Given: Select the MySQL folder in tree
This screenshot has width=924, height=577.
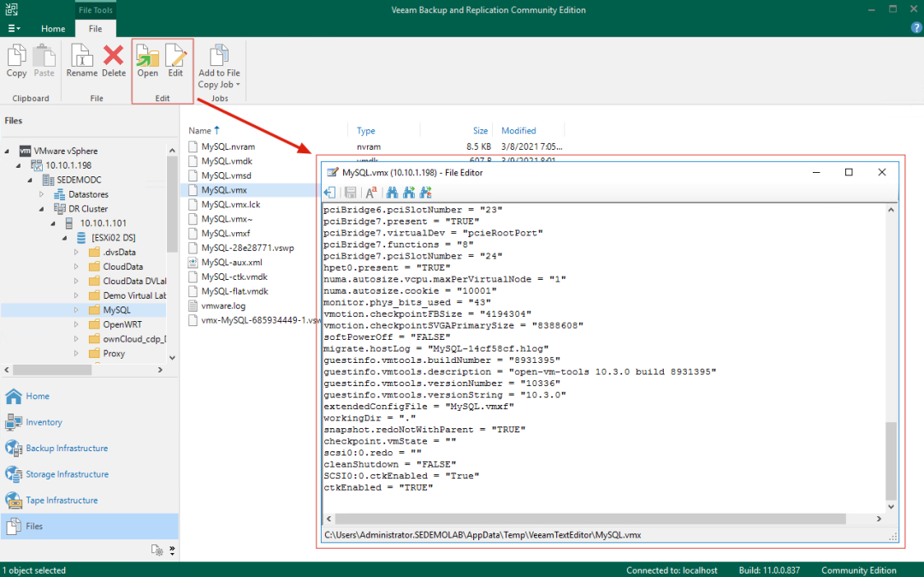Looking at the screenshot, I should (116, 310).
